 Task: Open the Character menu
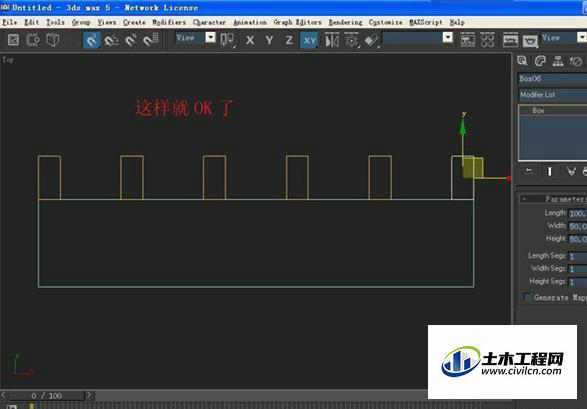tap(209, 22)
